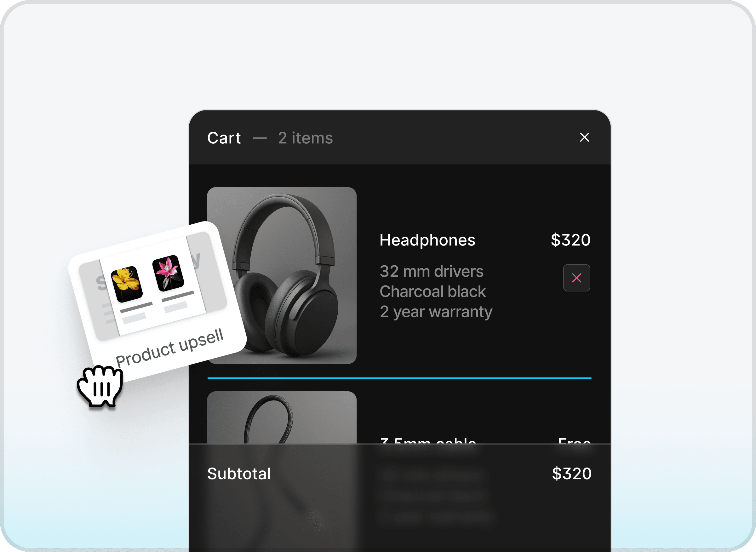
Task: Remove Headphones using the red X button
Action: point(576,278)
